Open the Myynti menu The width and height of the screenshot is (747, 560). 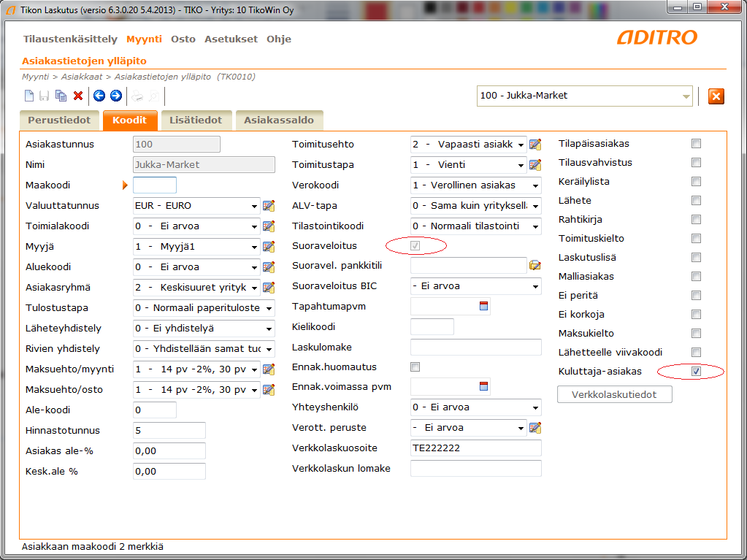(145, 39)
